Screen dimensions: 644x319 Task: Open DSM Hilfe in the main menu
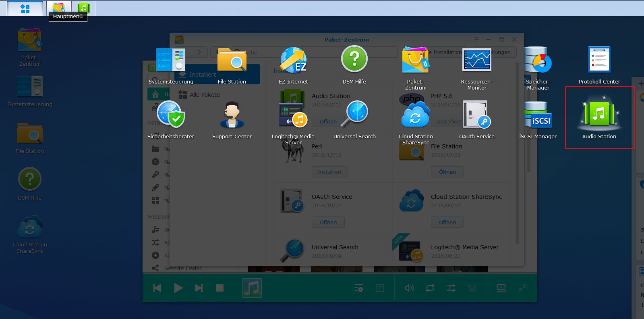pyautogui.click(x=354, y=65)
